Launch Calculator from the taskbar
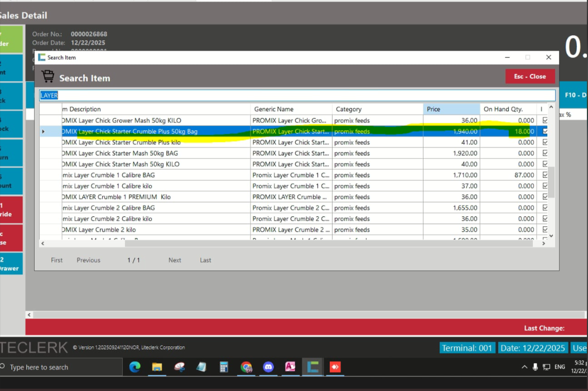The width and height of the screenshot is (588, 391). click(224, 367)
